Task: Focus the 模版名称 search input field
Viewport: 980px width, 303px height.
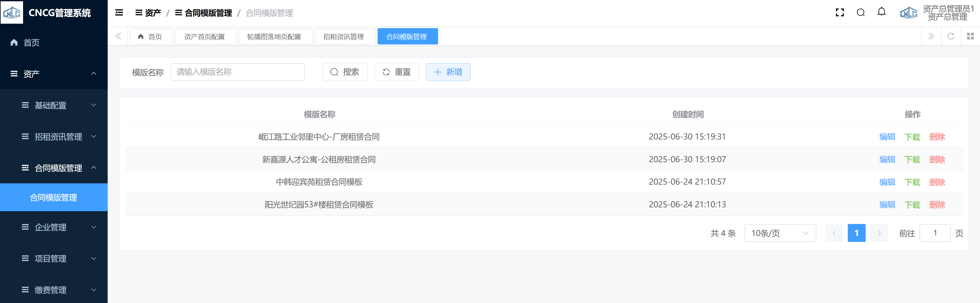Action: [237, 72]
